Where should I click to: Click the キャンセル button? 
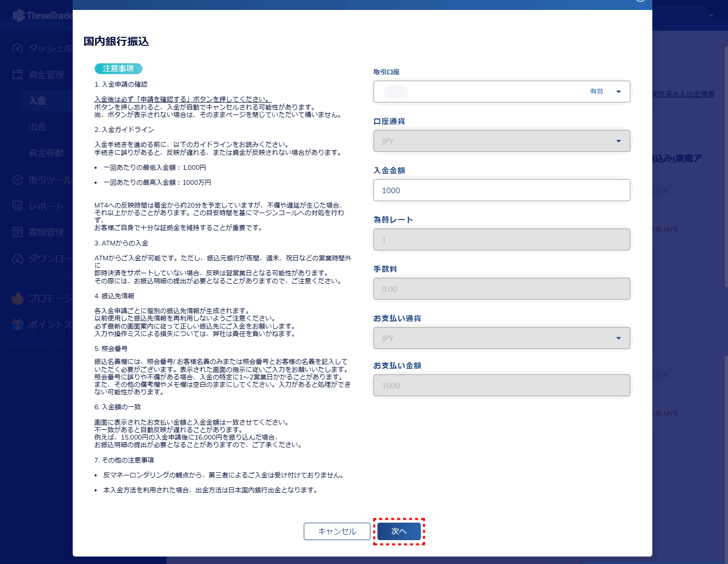point(337,531)
